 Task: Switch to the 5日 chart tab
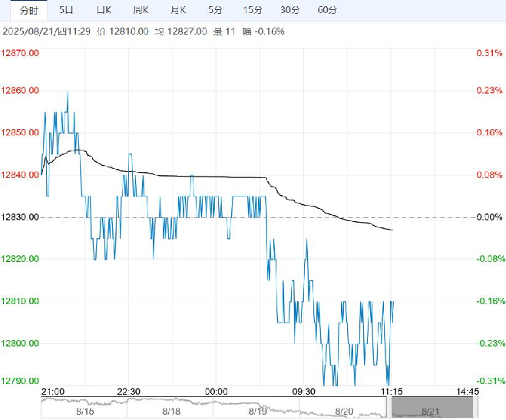(66, 10)
